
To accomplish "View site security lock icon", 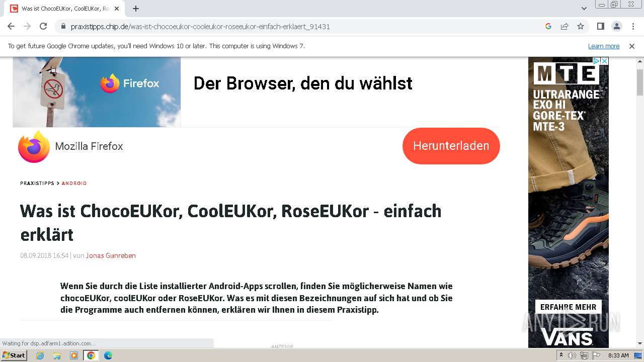I will [63, 27].
